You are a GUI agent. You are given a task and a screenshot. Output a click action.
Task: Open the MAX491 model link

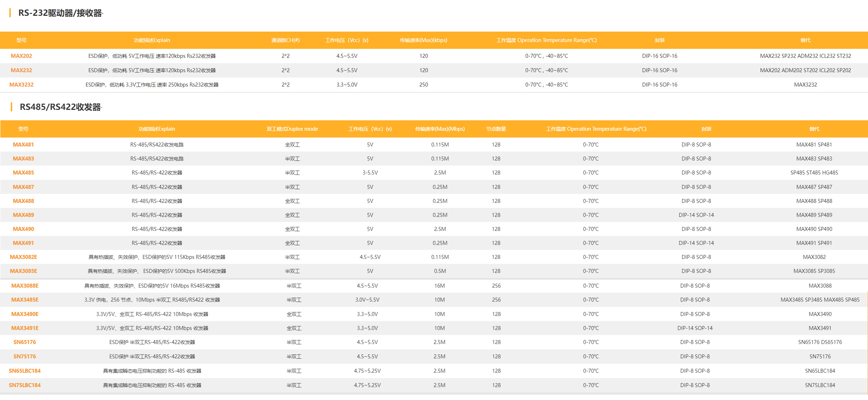tap(23, 243)
